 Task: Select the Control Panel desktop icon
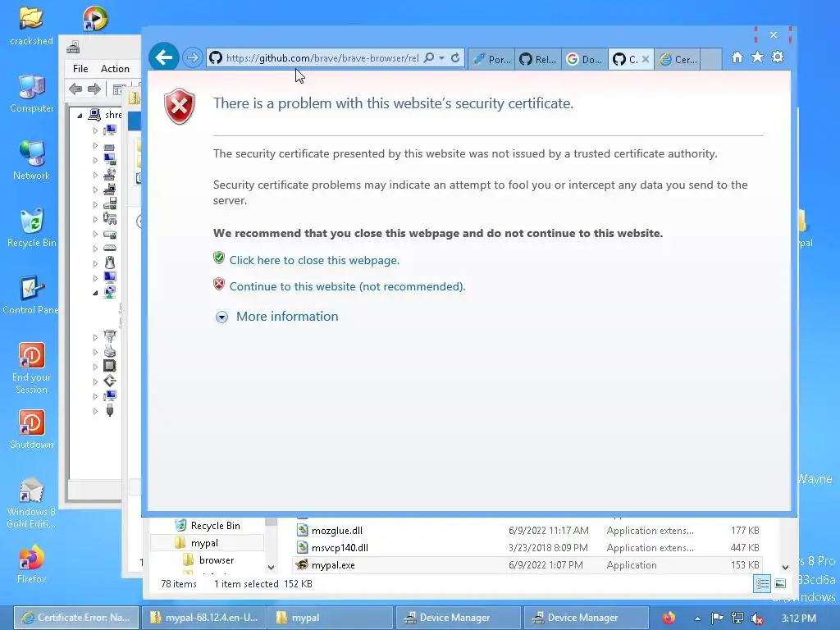(x=31, y=295)
